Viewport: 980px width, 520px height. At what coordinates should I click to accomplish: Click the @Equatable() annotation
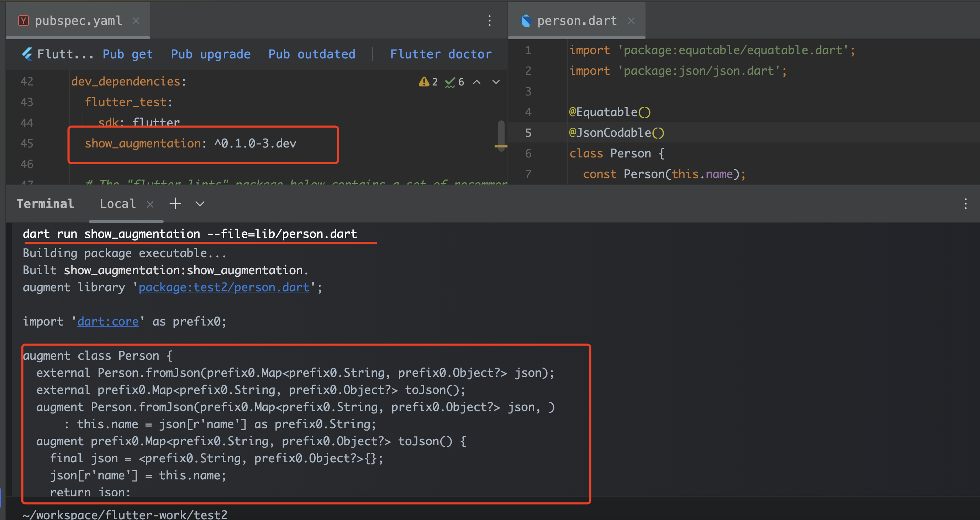coord(610,112)
